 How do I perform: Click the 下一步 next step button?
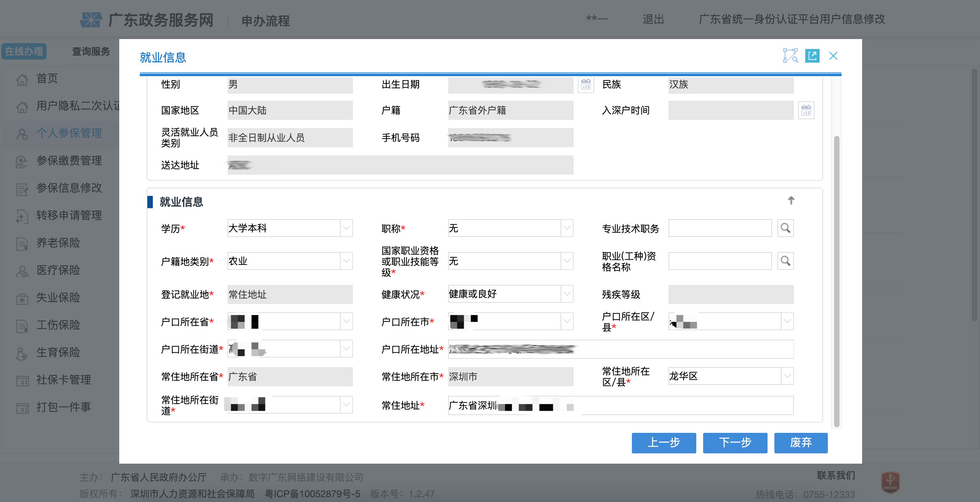click(735, 443)
